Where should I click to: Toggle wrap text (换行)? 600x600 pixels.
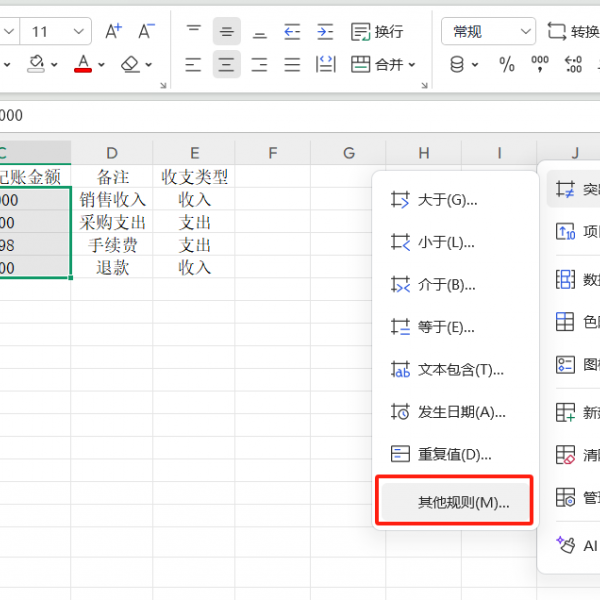tap(377, 32)
